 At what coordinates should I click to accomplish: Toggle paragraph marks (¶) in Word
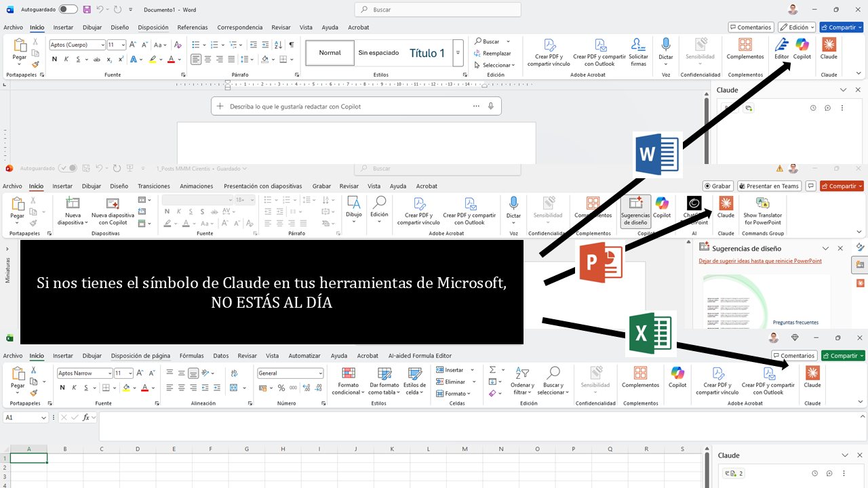[x=292, y=45]
